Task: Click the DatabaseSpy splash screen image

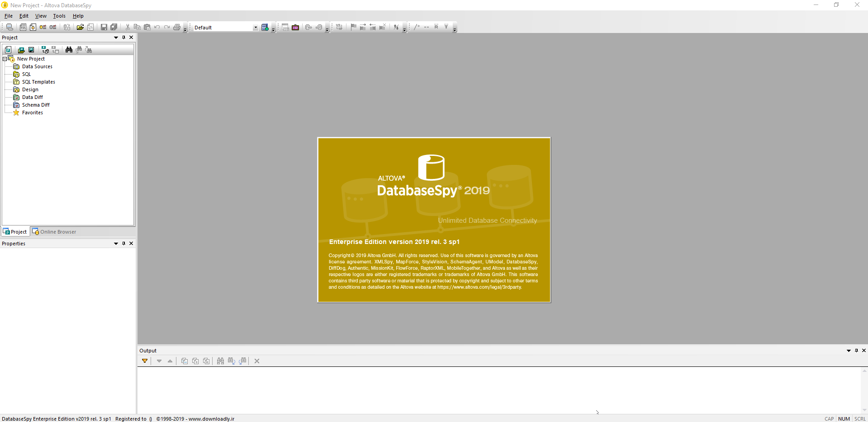Action: (434, 220)
